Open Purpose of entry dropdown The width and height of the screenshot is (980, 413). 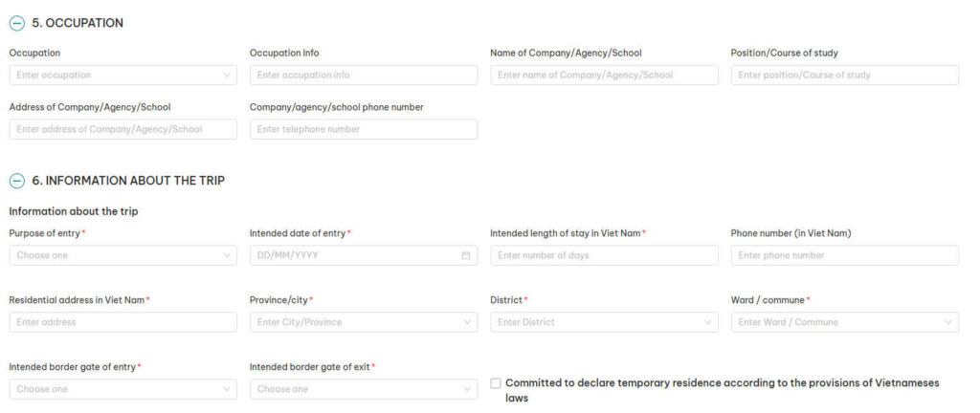pos(123,255)
